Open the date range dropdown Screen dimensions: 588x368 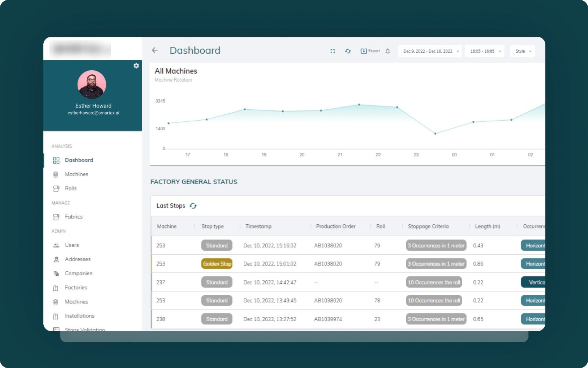point(430,51)
